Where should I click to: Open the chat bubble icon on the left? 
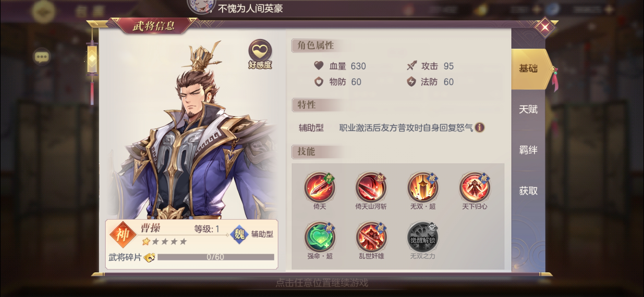pyautogui.click(x=42, y=57)
